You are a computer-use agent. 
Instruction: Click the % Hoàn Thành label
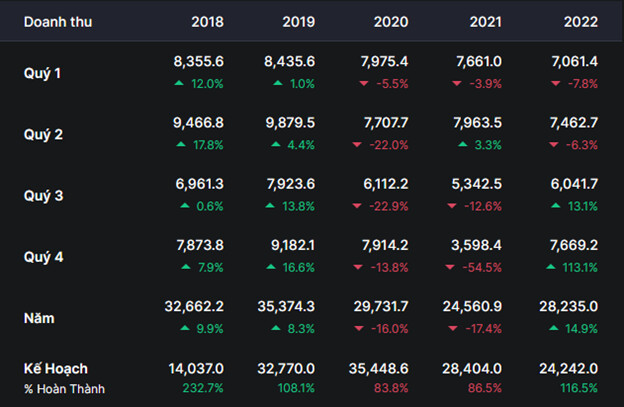pos(64,389)
